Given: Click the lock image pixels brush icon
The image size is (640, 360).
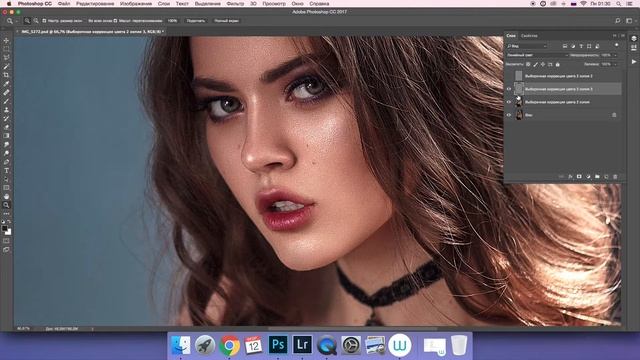Looking at the screenshot, I should tap(536, 64).
